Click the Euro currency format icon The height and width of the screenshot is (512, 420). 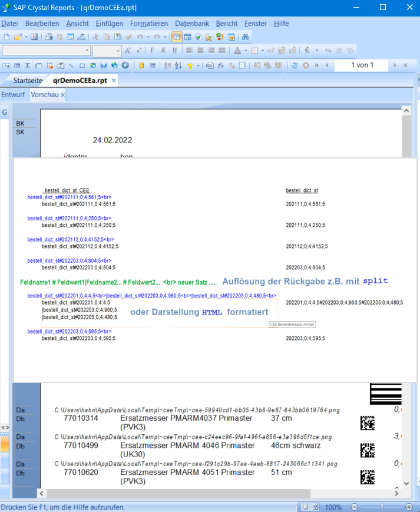[x=307, y=50]
